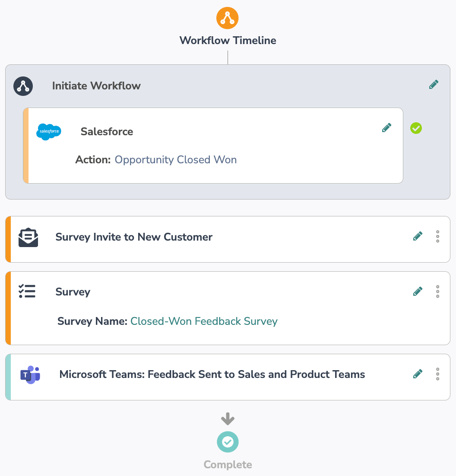The height and width of the screenshot is (476, 456).
Task: Click the envelope icon for Survey Invite
Action: (x=28, y=238)
